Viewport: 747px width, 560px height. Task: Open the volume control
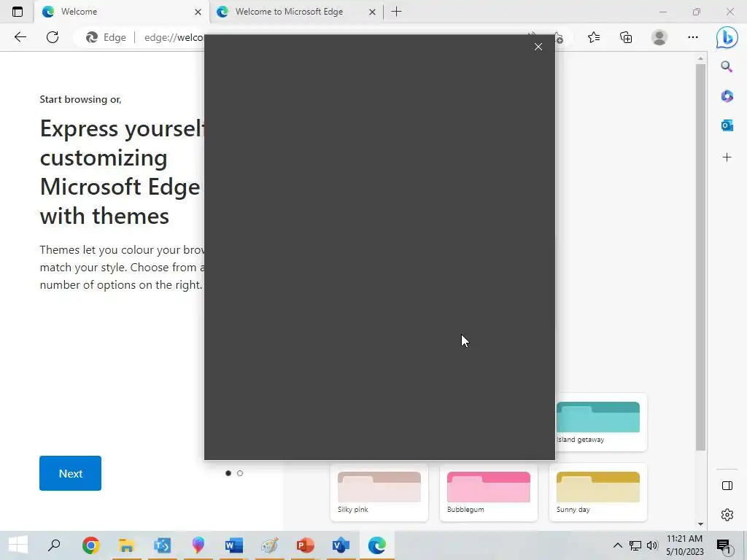[x=652, y=545]
